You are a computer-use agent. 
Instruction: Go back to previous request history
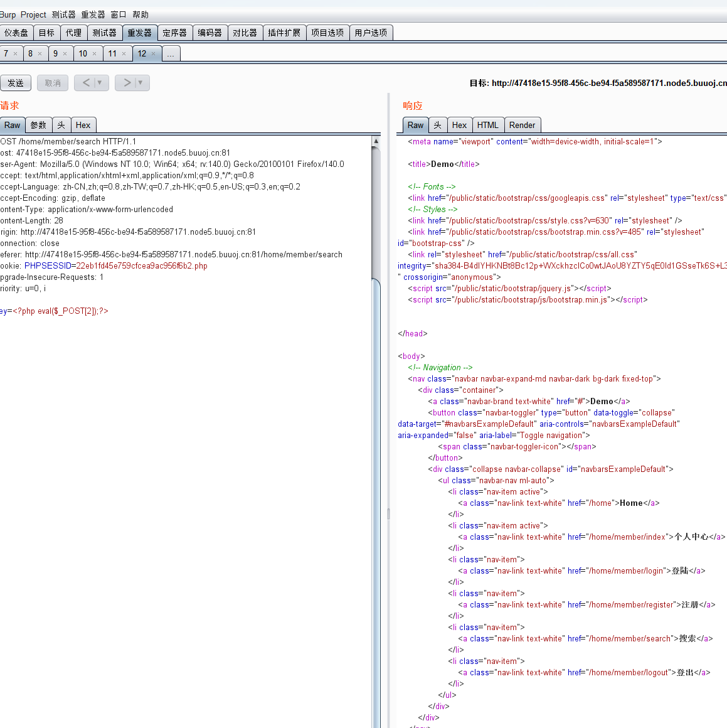click(87, 83)
